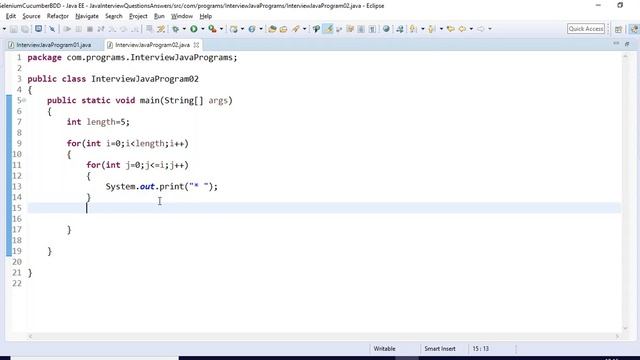
Task: Open the Run configurations dropdown arrow
Action: (202, 29)
